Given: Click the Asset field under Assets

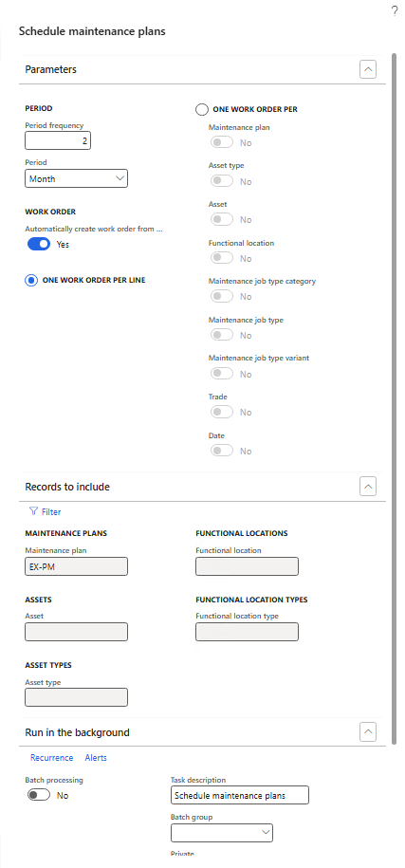Looking at the screenshot, I should 76,632.
